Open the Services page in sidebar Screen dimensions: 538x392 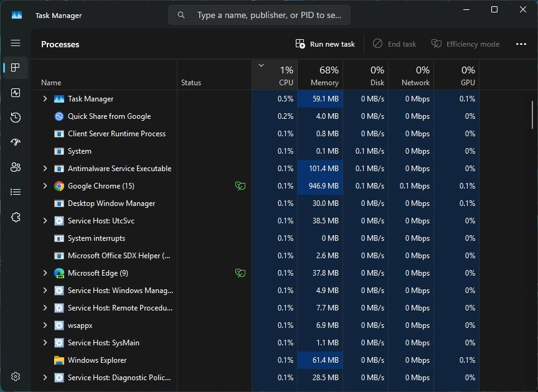click(x=16, y=217)
